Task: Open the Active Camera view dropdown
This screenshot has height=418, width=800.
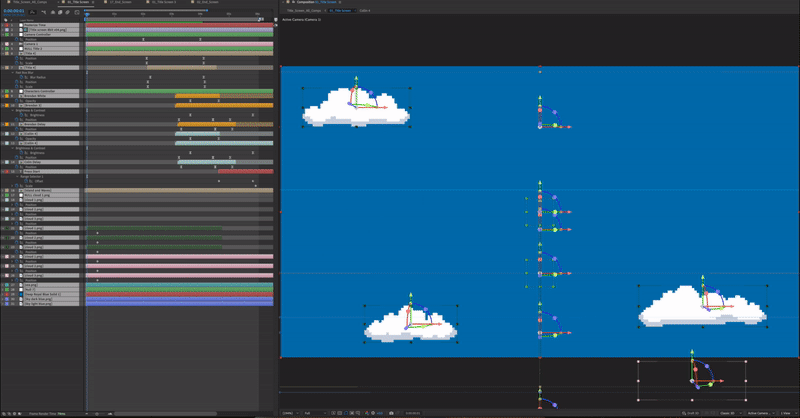Action: (x=760, y=413)
